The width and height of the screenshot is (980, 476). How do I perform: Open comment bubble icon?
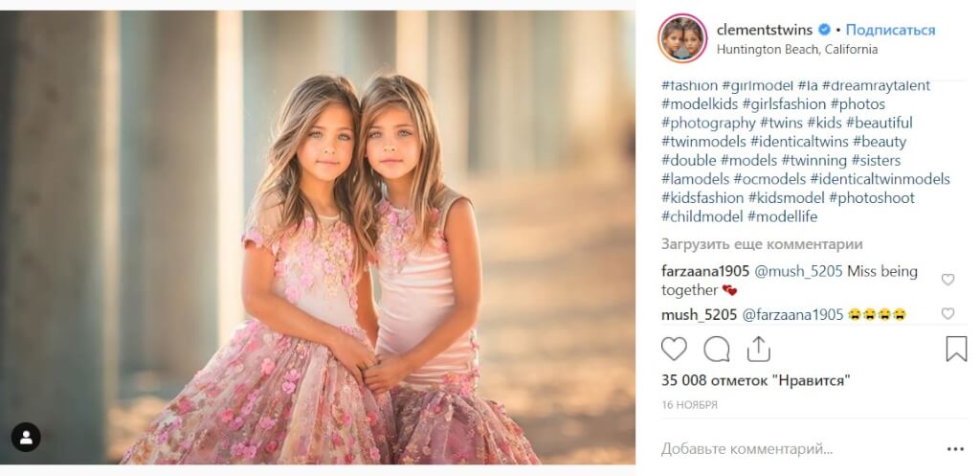[x=716, y=349]
